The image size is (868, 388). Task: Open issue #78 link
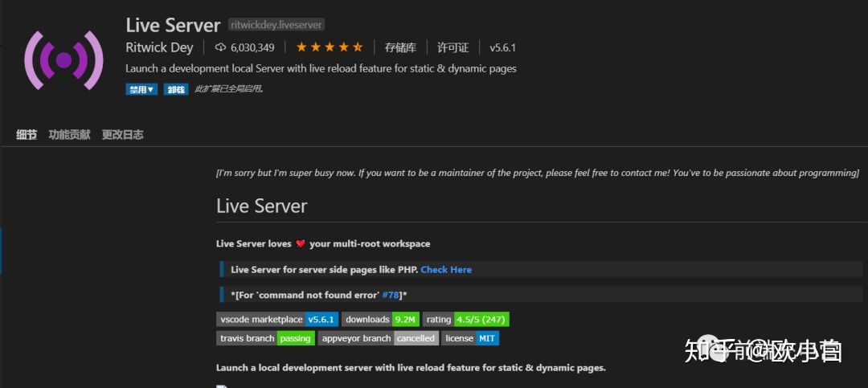(x=391, y=295)
